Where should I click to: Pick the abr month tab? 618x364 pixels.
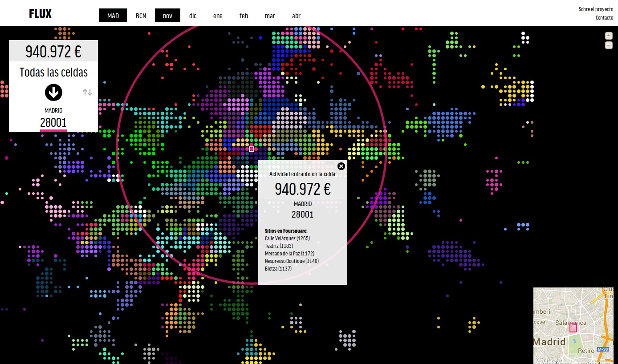(296, 16)
